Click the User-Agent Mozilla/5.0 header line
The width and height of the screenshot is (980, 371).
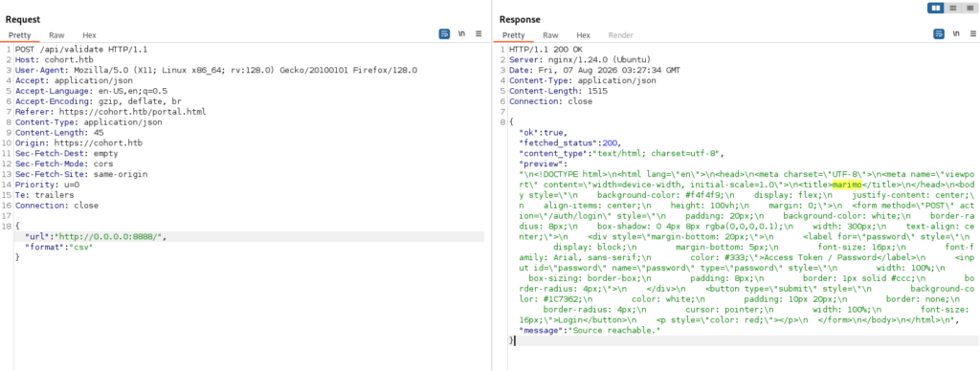(216, 70)
